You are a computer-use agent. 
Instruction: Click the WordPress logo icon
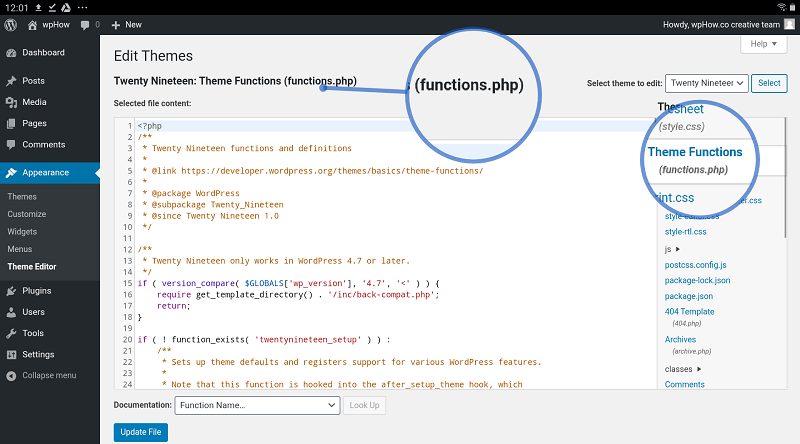[11, 24]
